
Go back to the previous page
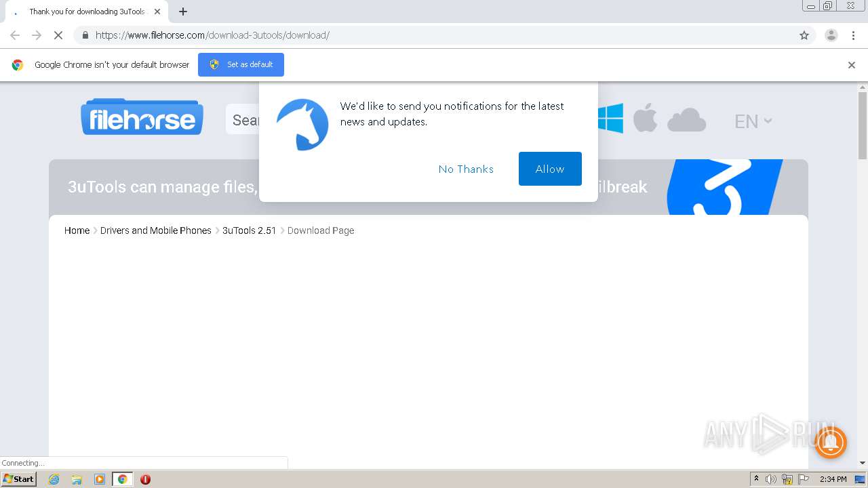point(15,35)
